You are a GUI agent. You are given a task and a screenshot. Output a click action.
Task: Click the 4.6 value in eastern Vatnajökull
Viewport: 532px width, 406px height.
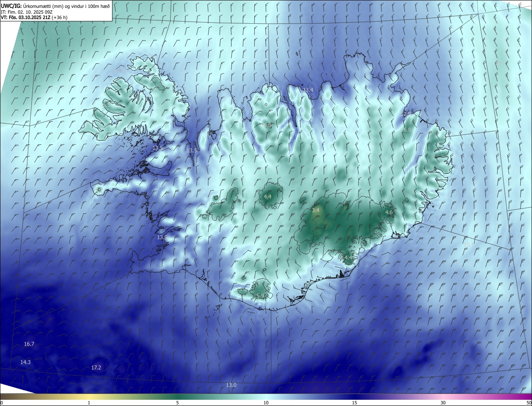[x=389, y=213]
